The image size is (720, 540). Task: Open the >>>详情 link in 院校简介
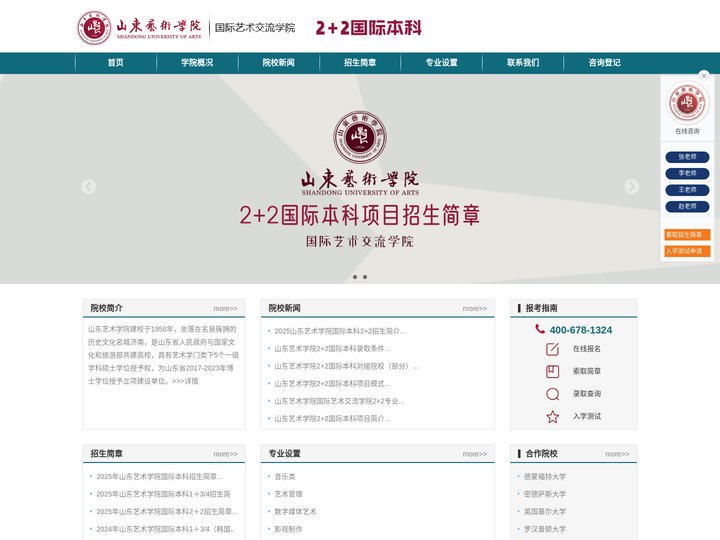point(185,381)
